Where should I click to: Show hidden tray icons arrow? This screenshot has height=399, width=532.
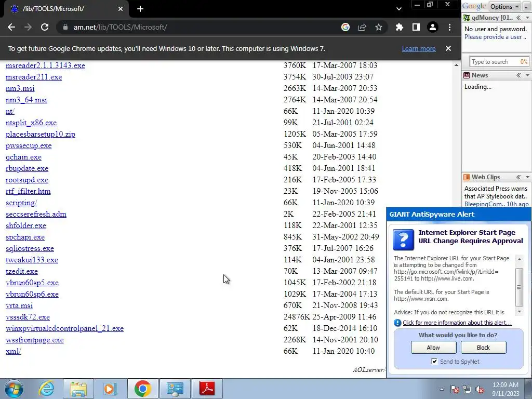(x=442, y=389)
